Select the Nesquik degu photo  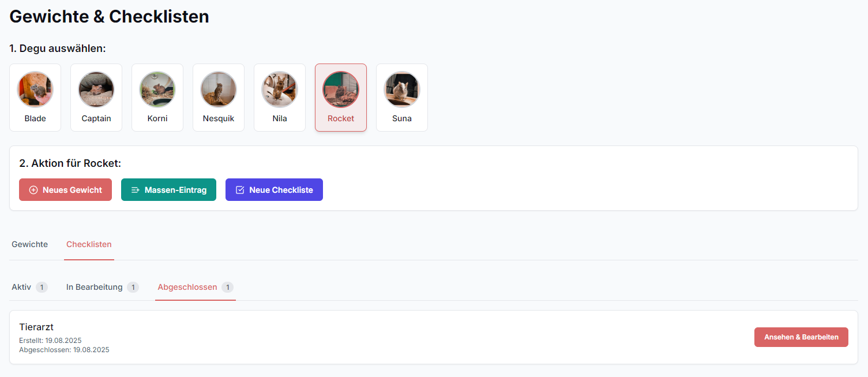219,89
